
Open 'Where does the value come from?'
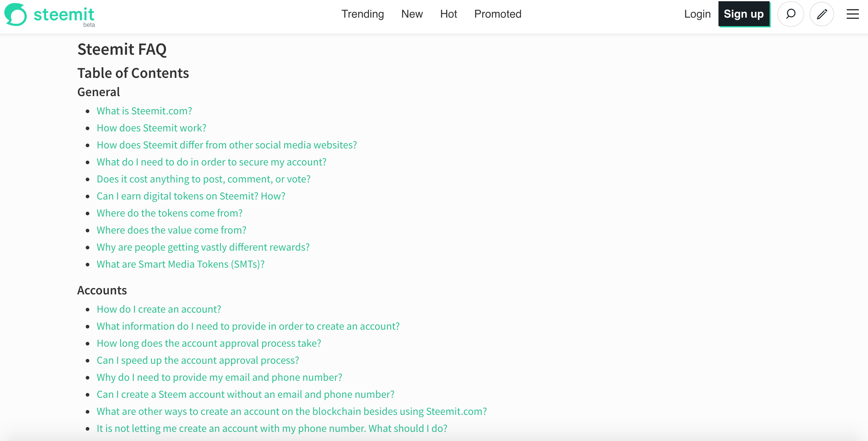click(x=171, y=230)
